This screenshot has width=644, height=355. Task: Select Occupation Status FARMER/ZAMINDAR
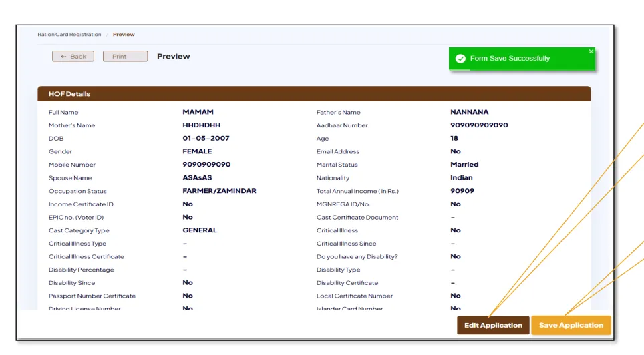point(219,191)
